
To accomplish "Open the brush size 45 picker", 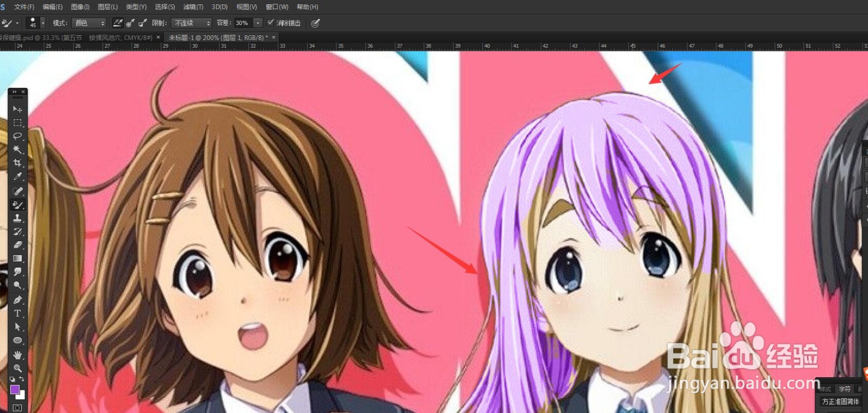I will point(36,23).
